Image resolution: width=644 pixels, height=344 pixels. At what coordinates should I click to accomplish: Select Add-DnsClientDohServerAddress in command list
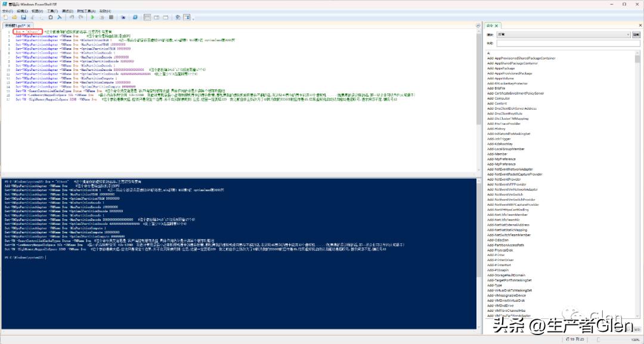pos(512,109)
